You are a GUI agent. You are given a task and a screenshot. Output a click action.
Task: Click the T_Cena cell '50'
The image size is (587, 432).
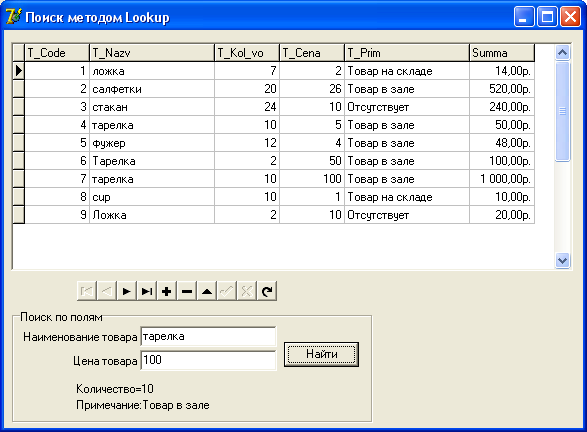[312, 161]
